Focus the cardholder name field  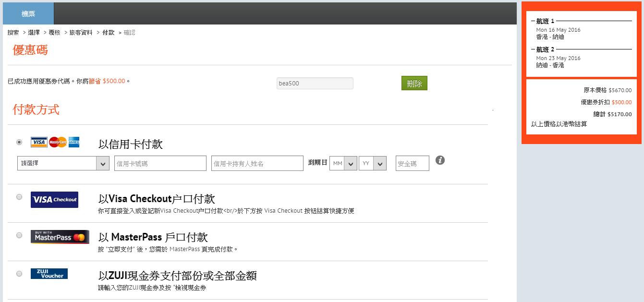[257, 163]
